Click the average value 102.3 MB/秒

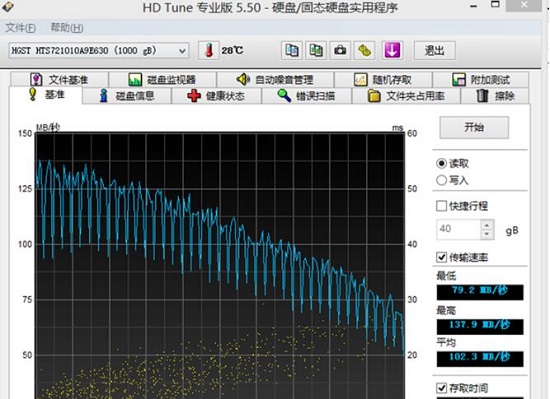pyautogui.click(x=480, y=359)
